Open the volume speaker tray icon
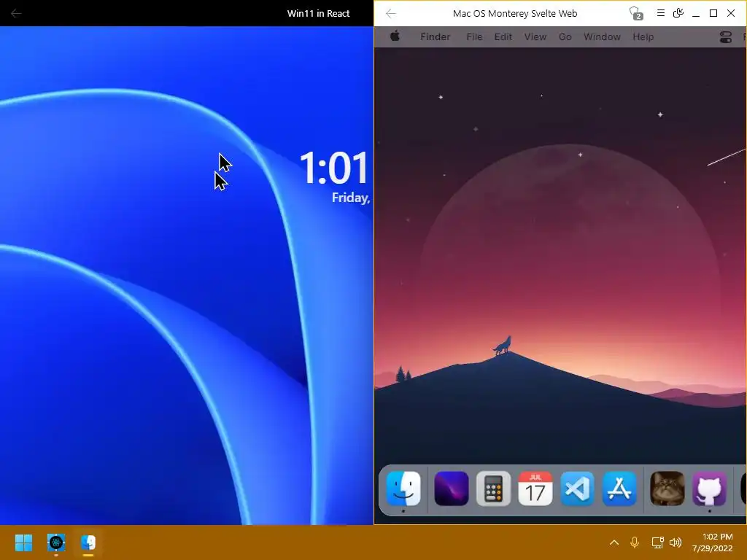 click(676, 542)
